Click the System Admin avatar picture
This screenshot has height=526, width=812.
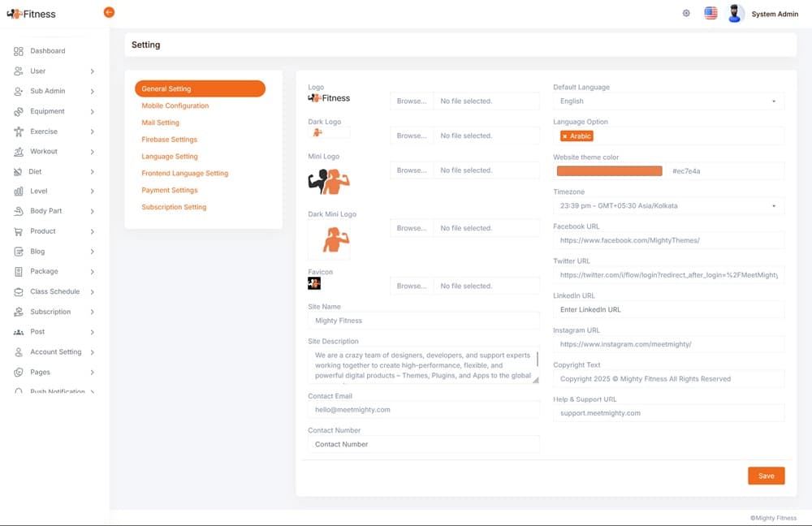pos(736,14)
